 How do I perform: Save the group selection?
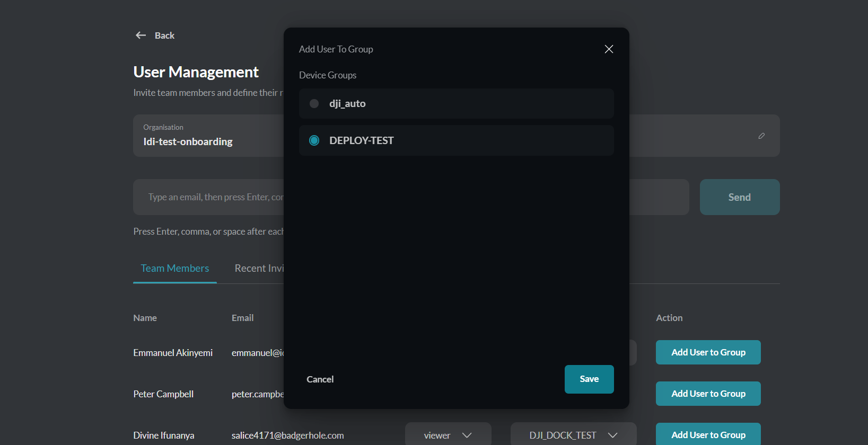click(x=589, y=379)
